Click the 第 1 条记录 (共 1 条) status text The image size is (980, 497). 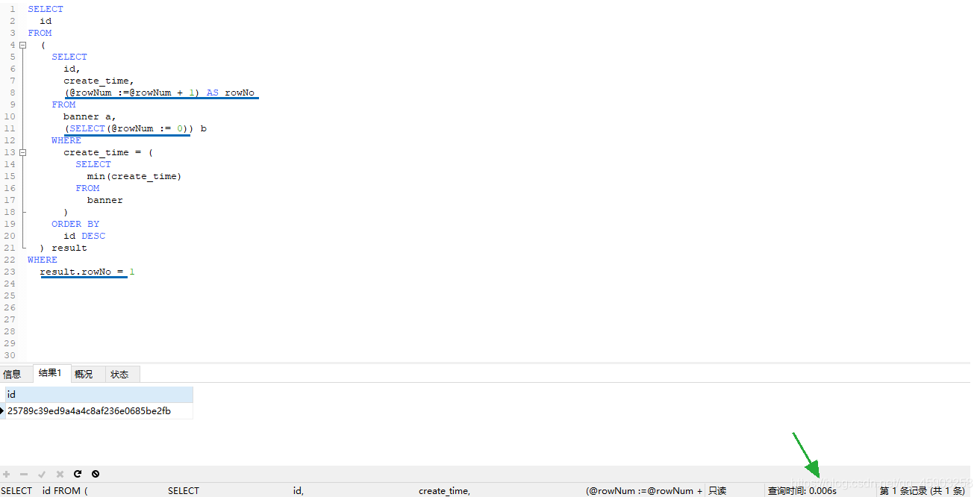point(923,490)
